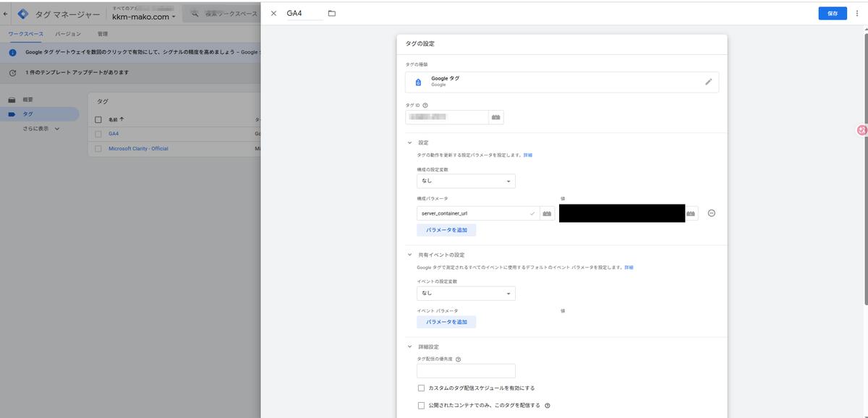Screen dimensions: 868x418
Task: Click server_container_url parameter field
Action: point(478,213)
